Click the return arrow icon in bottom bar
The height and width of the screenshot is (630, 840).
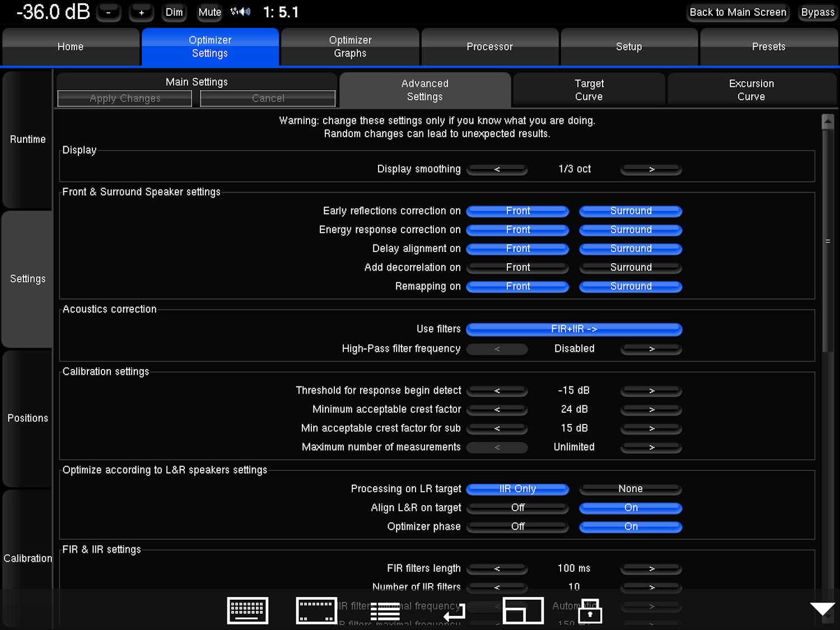(454, 612)
